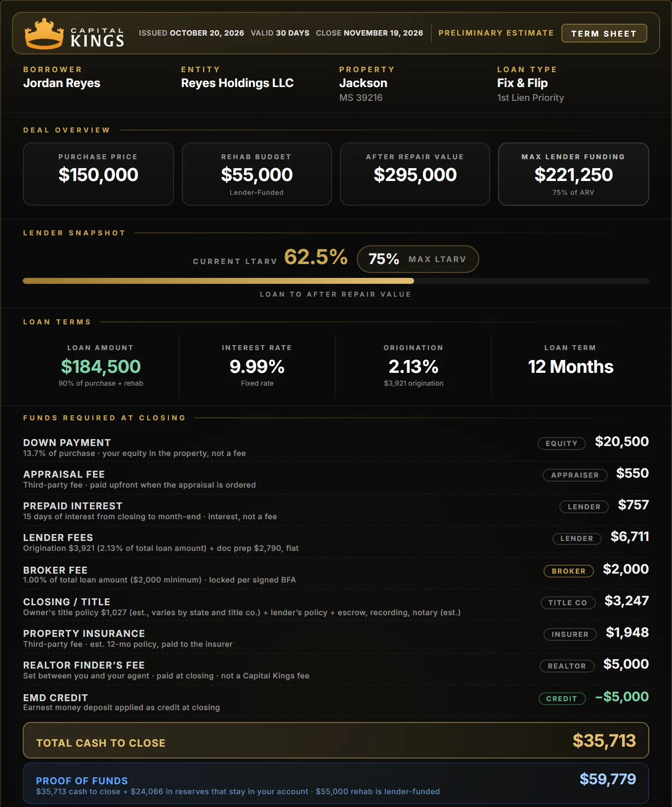The height and width of the screenshot is (807, 672).
Task: Click the 12 Months loan term
Action: coord(571,366)
